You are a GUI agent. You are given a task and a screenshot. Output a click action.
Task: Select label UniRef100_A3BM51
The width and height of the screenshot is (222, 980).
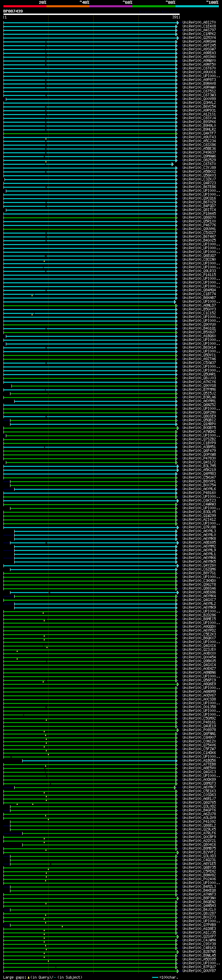pyautogui.click(x=199, y=447)
